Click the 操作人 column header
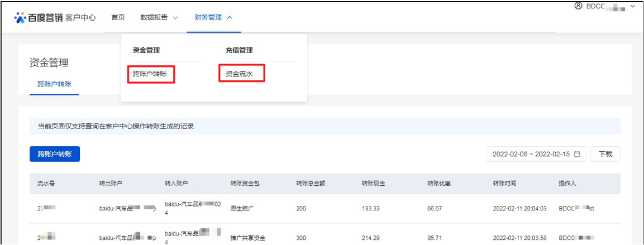The width and height of the screenshot is (644, 245). click(567, 183)
